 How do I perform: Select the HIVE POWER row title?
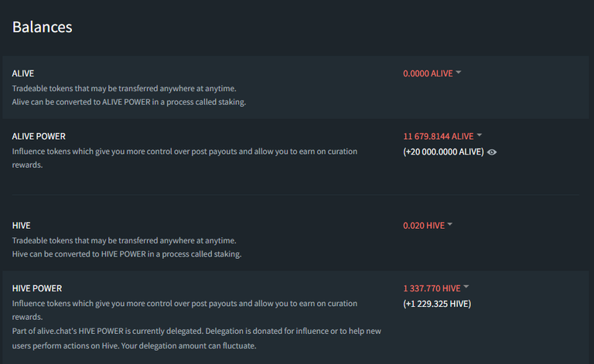click(x=37, y=288)
